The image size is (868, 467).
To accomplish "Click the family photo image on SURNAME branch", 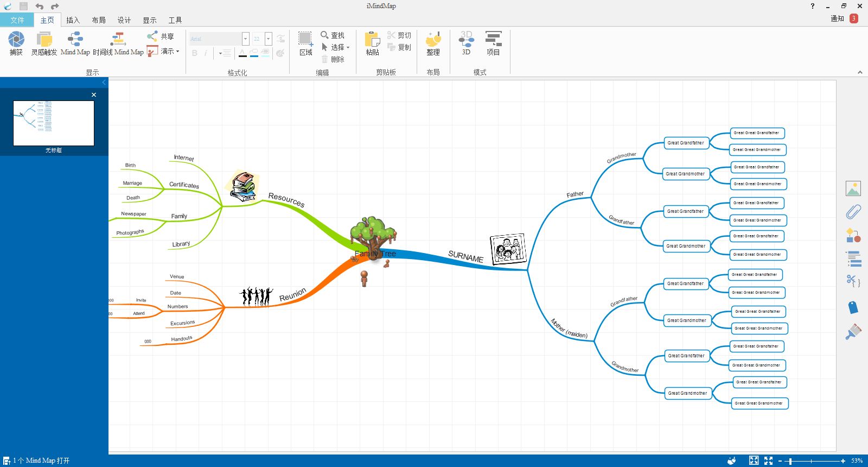I will coord(508,249).
